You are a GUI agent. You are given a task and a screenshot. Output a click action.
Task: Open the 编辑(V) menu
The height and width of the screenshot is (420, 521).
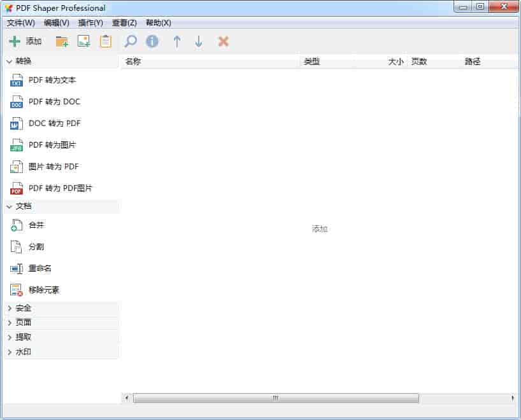point(57,23)
